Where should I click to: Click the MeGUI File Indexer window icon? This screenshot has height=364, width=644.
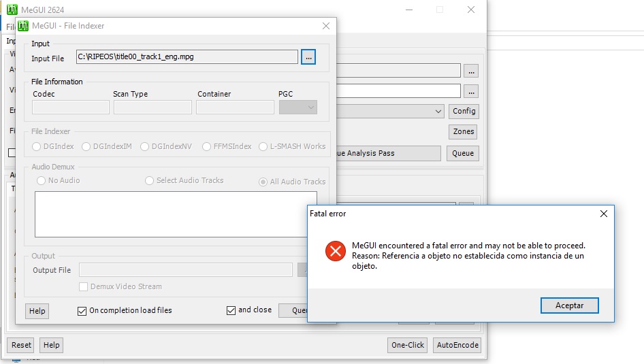[x=23, y=26]
